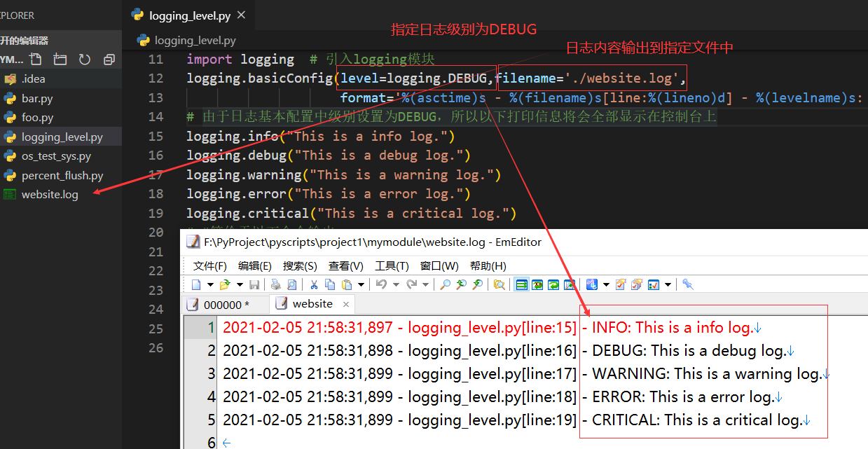Image resolution: width=868 pixels, height=449 pixels.
Task: Click the Find Previous magnifier icon
Action: [461, 284]
